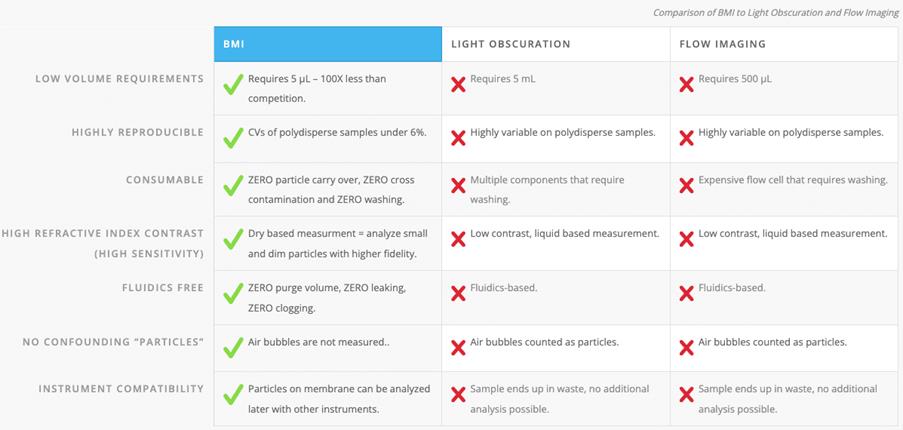903x430 pixels.
Task: Click the Instrument Compatibility row label
Action: click(121, 389)
